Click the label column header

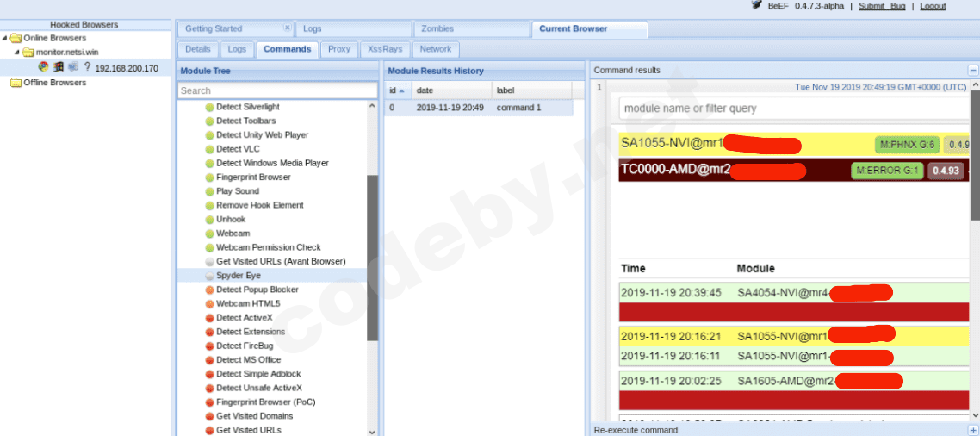tap(532, 90)
